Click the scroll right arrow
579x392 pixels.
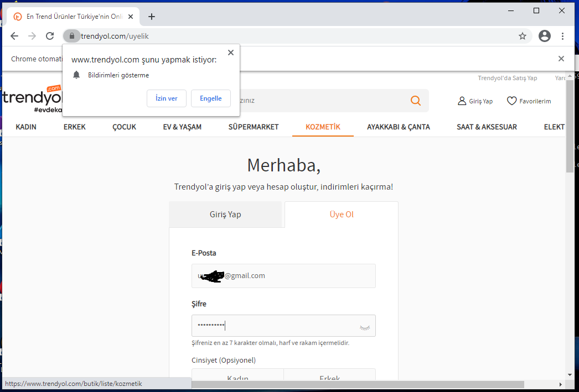pyautogui.click(x=561, y=384)
